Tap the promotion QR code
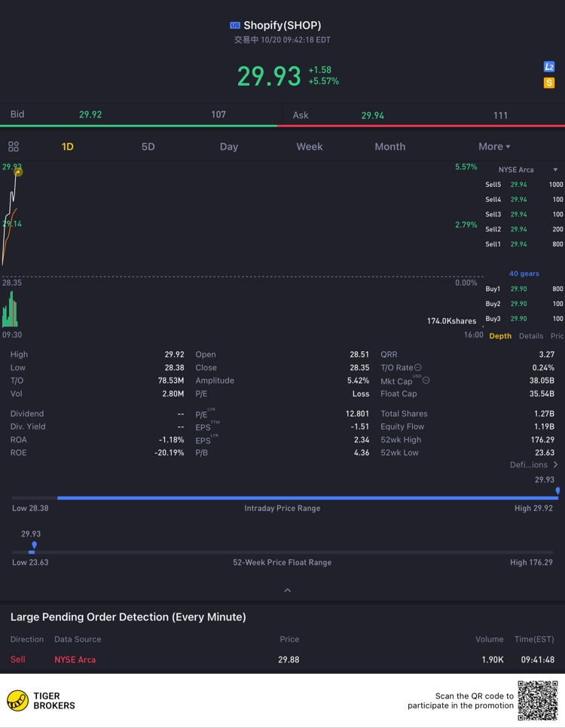Screen dimensions: 565x728 [538, 700]
